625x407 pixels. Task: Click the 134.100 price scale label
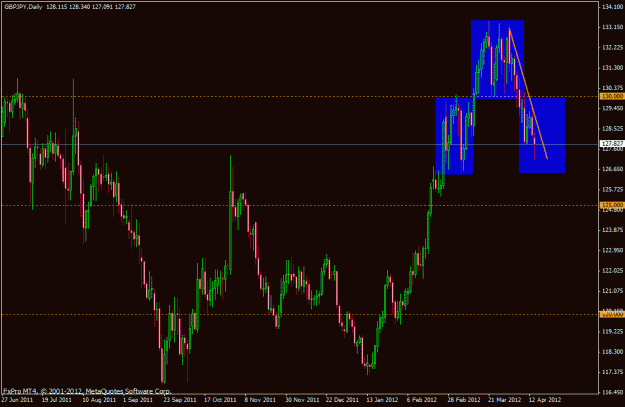pos(613,7)
